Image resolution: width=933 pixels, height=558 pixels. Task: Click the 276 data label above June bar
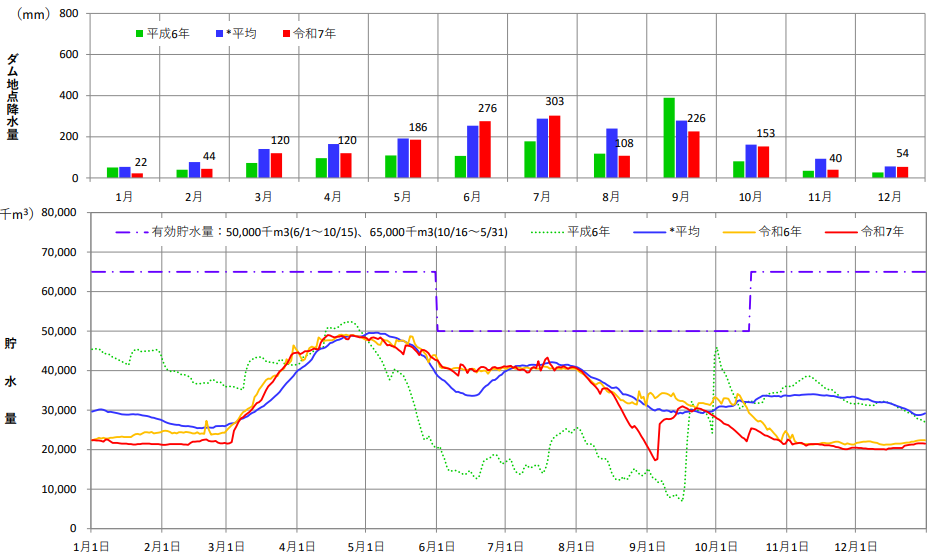[487, 108]
